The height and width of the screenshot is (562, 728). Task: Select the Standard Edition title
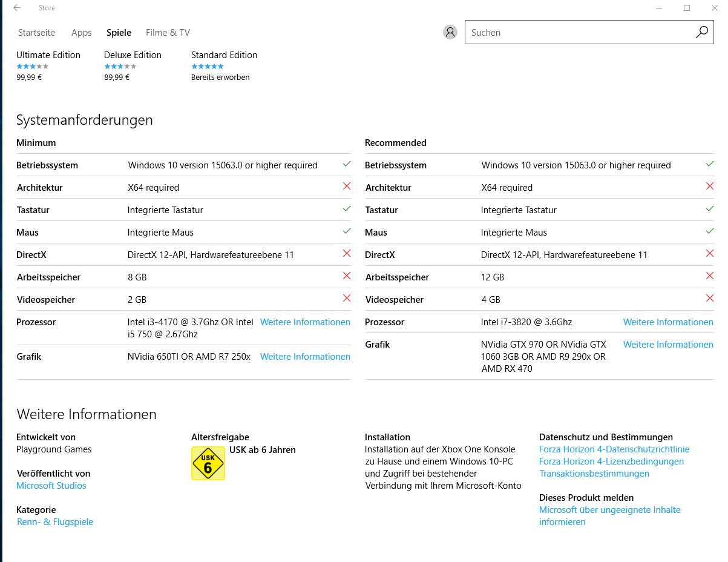pos(225,55)
